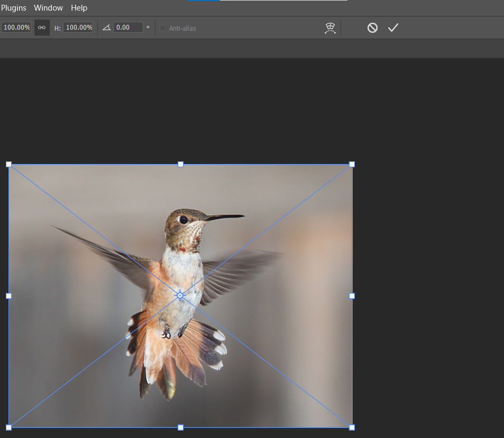Click the right-middle transform handle
504x438 pixels.
(x=352, y=296)
